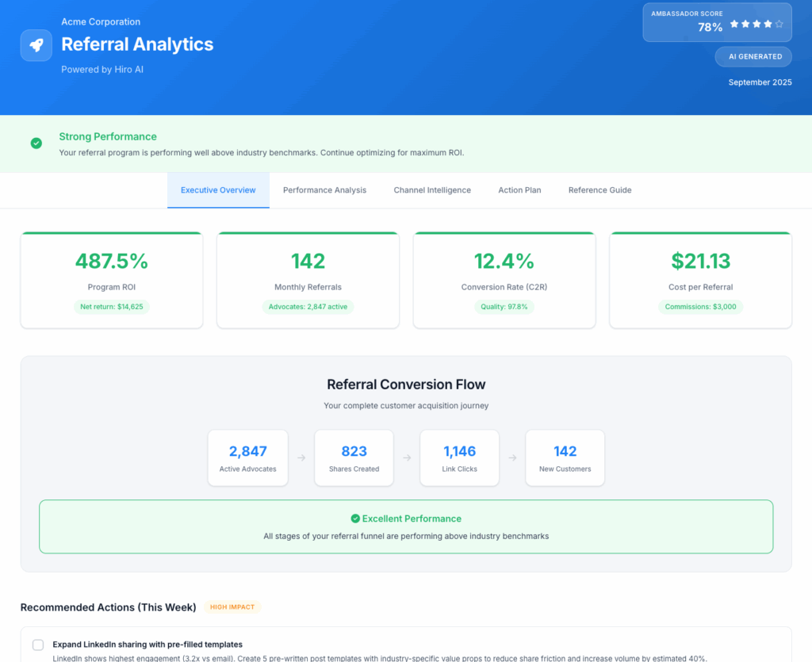Select the Monthly Referrals card
The height and width of the screenshot is (662, 812).
tap(308, 280)
